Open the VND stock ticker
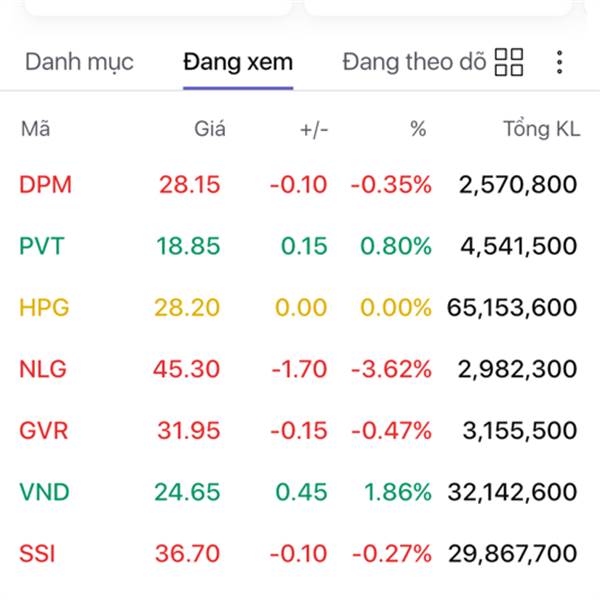Image resolution: width=600 pixels, height=600 pixels. click(x=44, y=492)
